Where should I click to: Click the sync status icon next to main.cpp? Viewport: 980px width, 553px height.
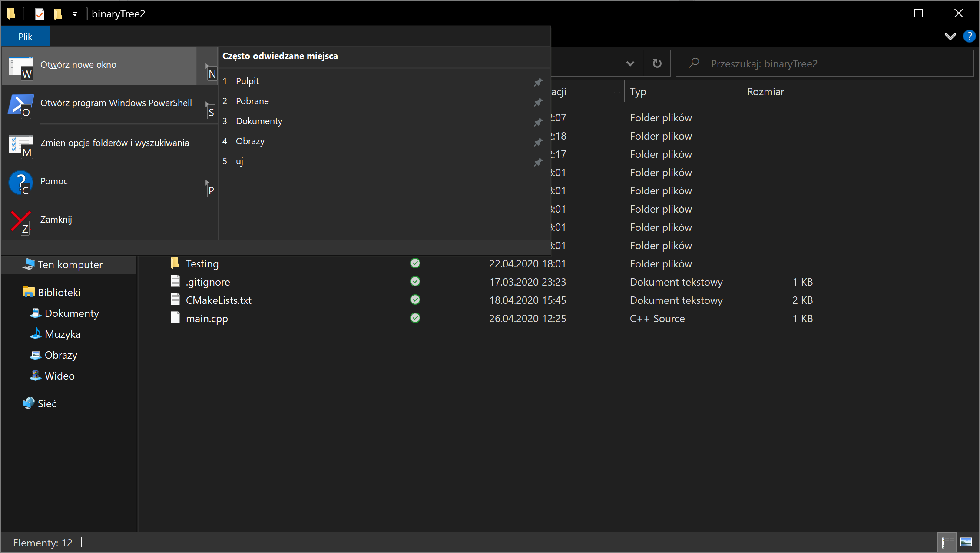415,318
